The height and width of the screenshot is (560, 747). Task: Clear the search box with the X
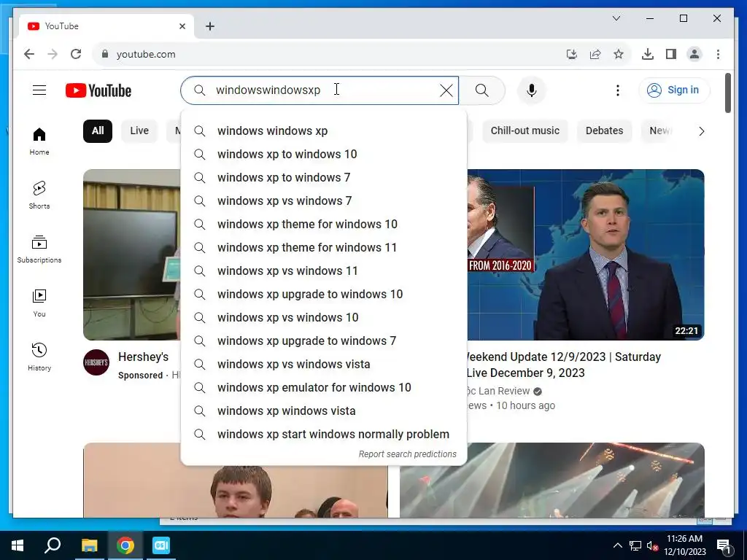pos(446,90)
